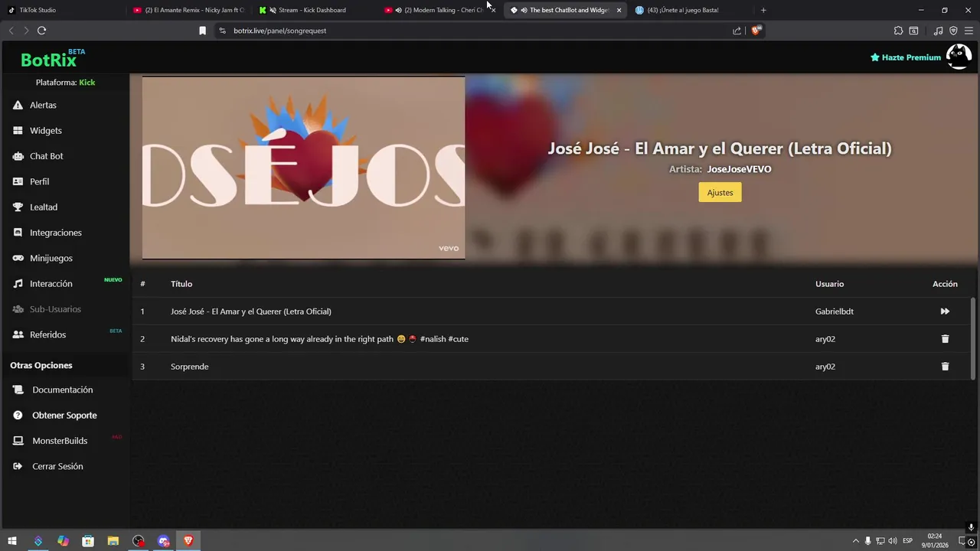Open the Widgets menu item
This screenshot has width=980, height=551.
(x=45, y=131)
